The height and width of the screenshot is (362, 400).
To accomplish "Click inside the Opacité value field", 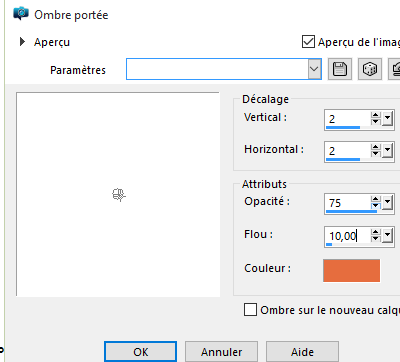I will click(348, 202).
